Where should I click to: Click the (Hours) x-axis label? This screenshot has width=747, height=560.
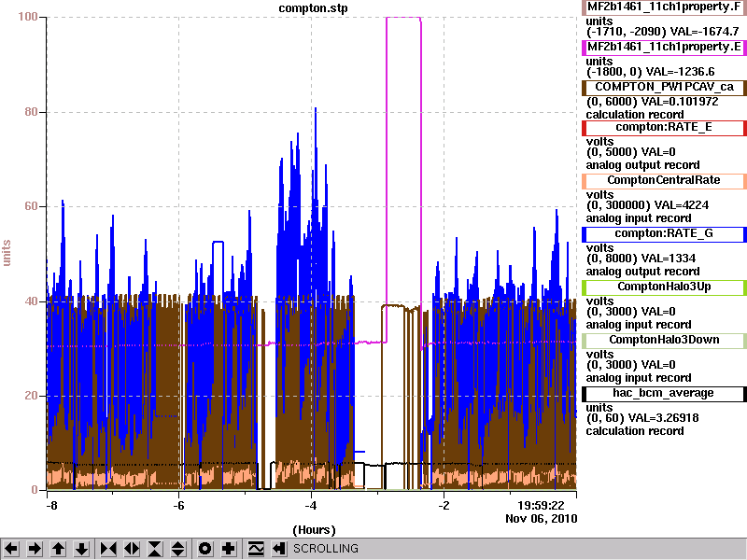(314, 530)
